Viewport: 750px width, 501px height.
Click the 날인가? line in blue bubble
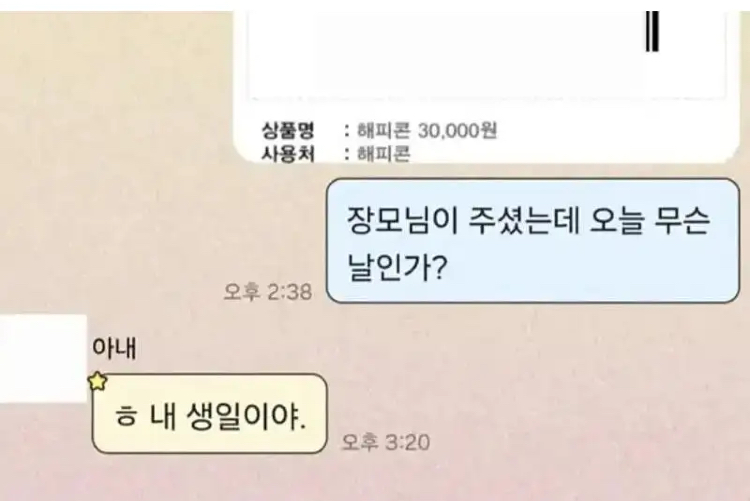click(x=397, y=268)
